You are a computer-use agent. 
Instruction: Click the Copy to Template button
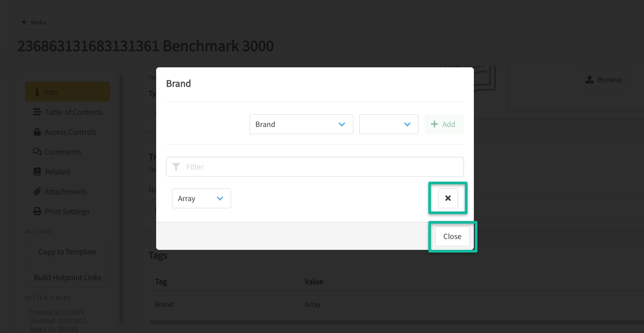[x=68, y=252]
